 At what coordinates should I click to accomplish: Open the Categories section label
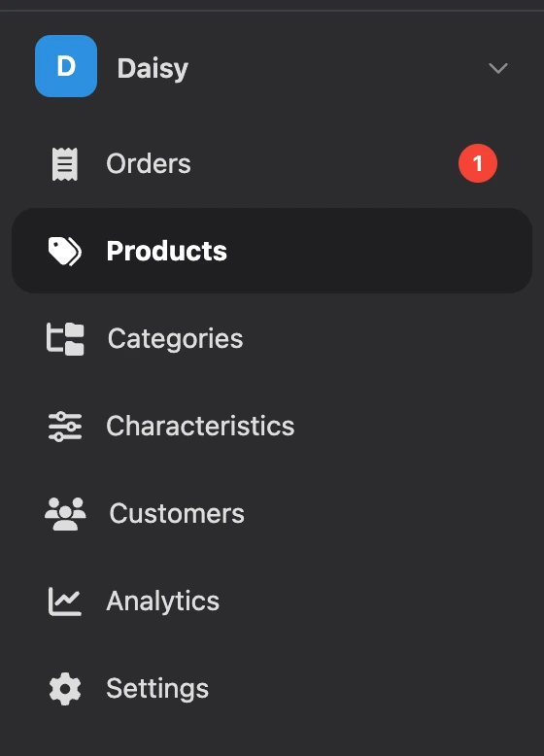(x=176, y=339)
